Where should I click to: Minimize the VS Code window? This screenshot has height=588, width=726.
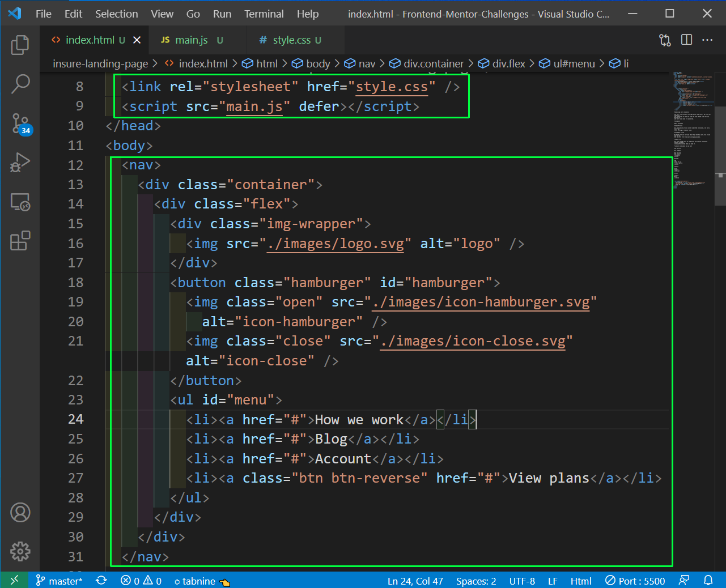pyautogui.click(x=633, y=14)
